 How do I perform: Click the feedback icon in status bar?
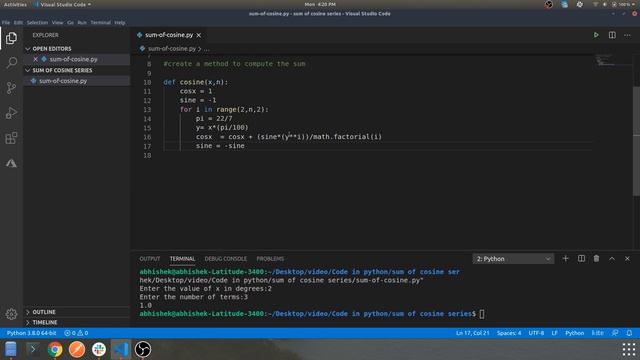(615, 333)
